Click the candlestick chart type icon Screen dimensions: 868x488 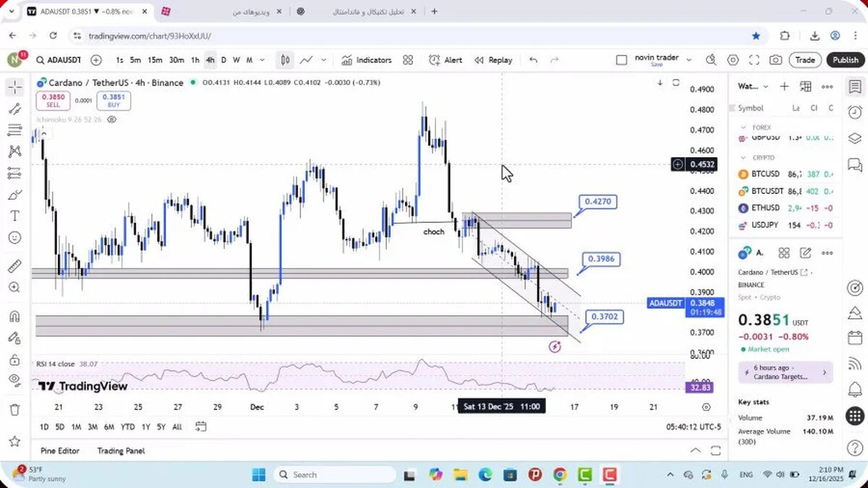[286, 60]
